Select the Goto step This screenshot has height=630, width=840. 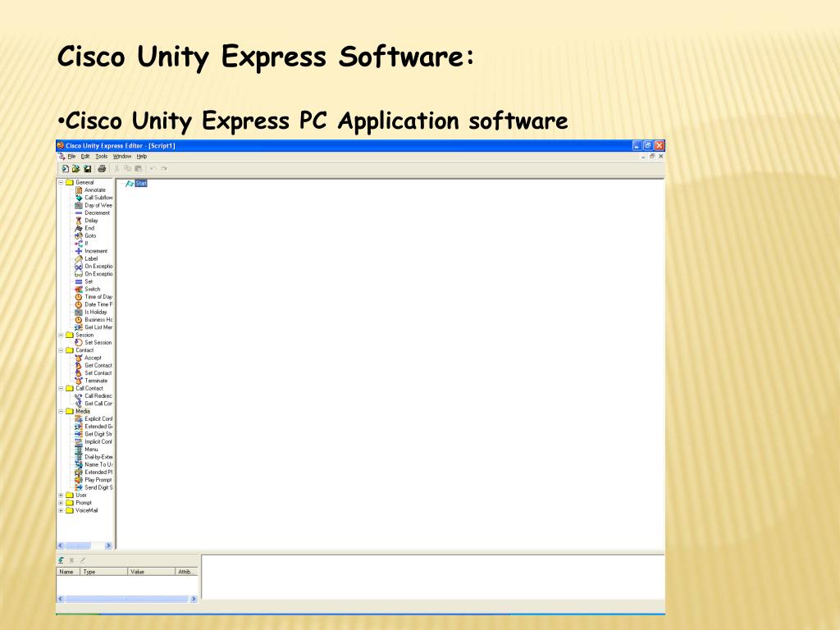point(85,235)
